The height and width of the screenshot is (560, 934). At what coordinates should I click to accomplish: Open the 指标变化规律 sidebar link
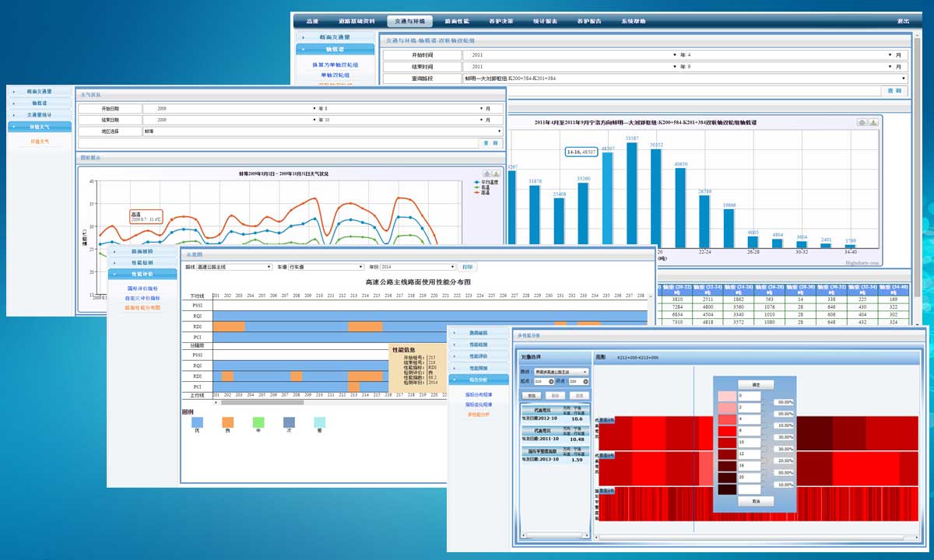(479, 404)
